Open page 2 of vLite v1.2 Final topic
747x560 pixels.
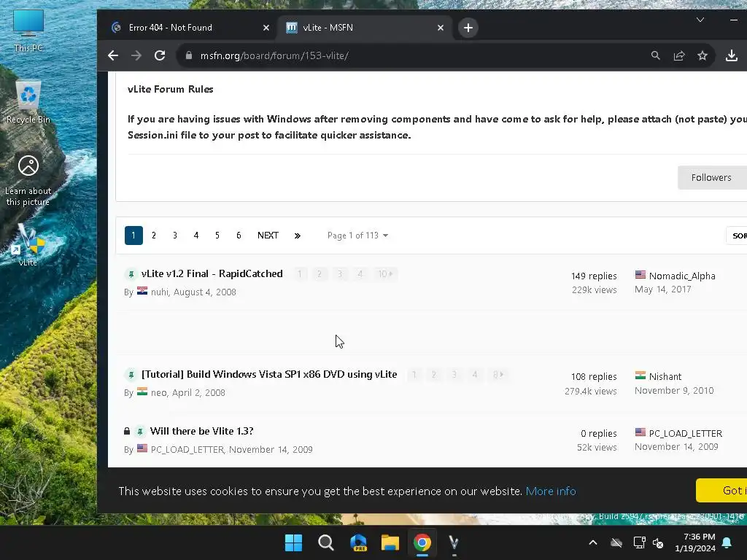[x=320, y=274]
